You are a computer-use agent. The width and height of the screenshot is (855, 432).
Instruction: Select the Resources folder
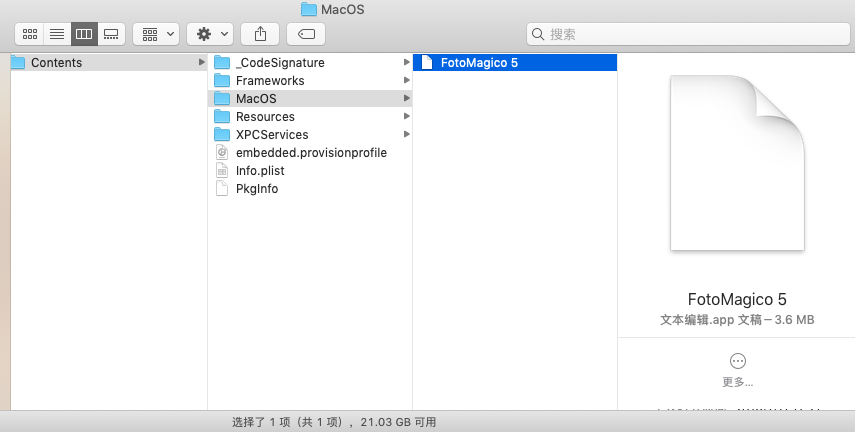pyautogui.click(x=310, y=116)
